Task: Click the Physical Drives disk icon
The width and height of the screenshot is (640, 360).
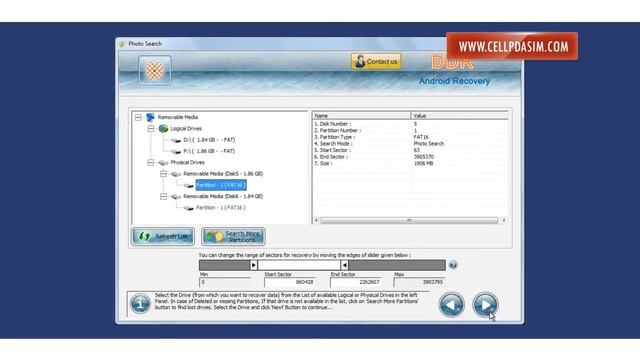Action: [x=163, y=163]
